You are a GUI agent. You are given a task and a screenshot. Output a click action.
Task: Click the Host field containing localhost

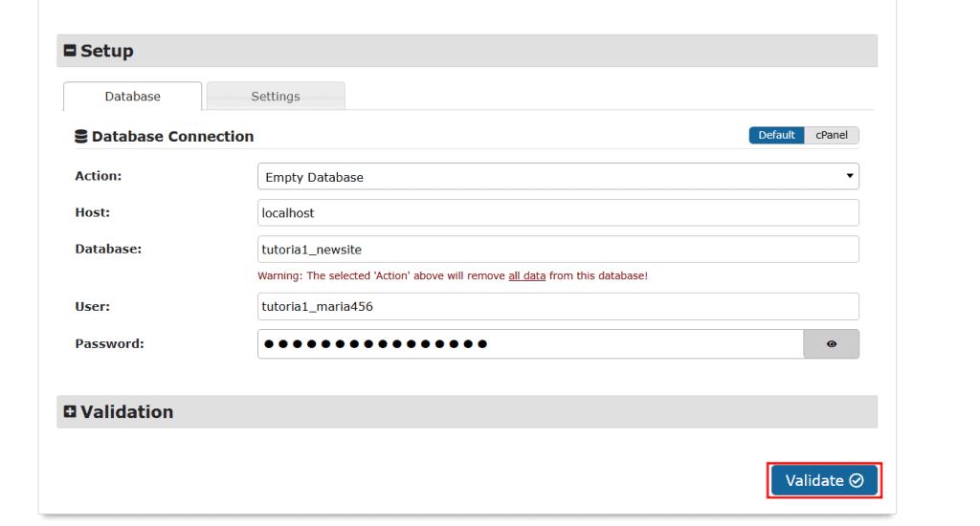tap(558, 213)
